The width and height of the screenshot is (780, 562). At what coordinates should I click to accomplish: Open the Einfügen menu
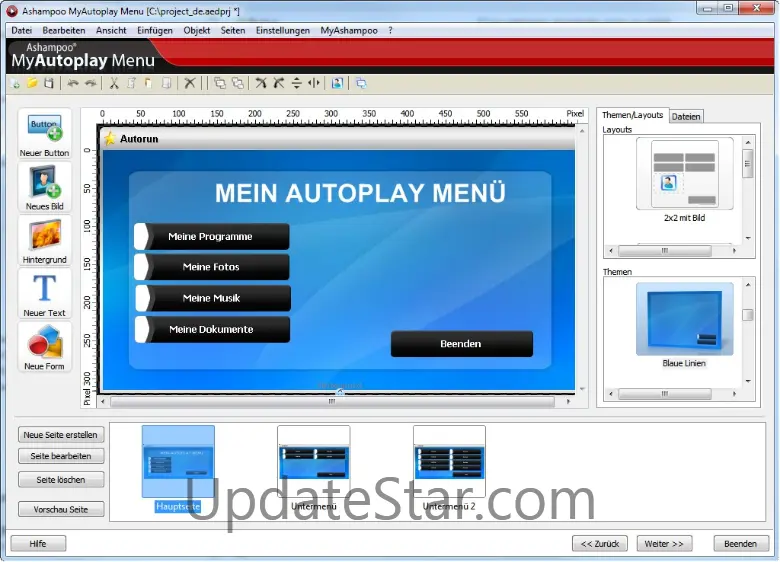pyautogui.click(x=155, y=30)
